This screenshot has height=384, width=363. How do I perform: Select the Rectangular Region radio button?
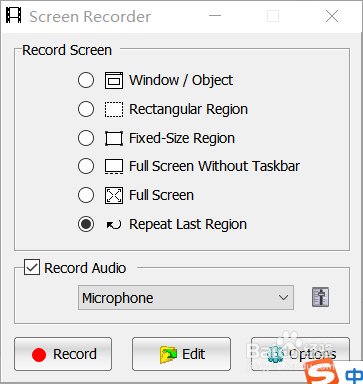click(x=86, y=109)
